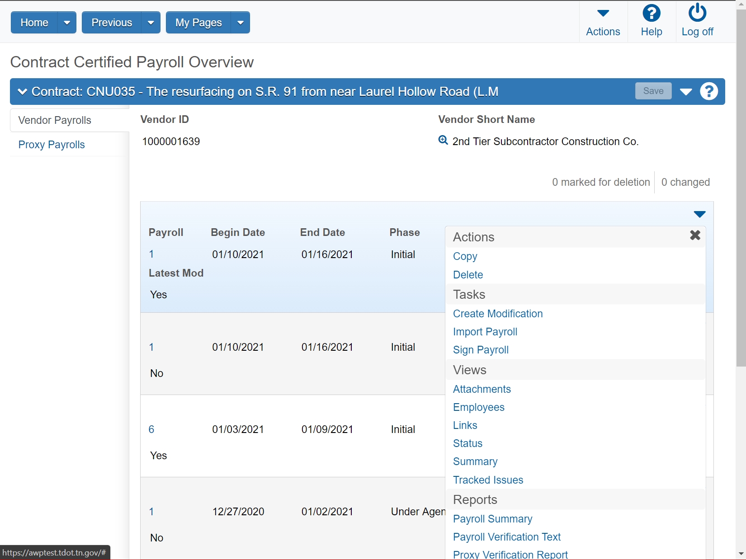Image resolution: width=746 pixels, height=560 pixels.
Task: Open the Employees view
Action: (x=479, y=407)
